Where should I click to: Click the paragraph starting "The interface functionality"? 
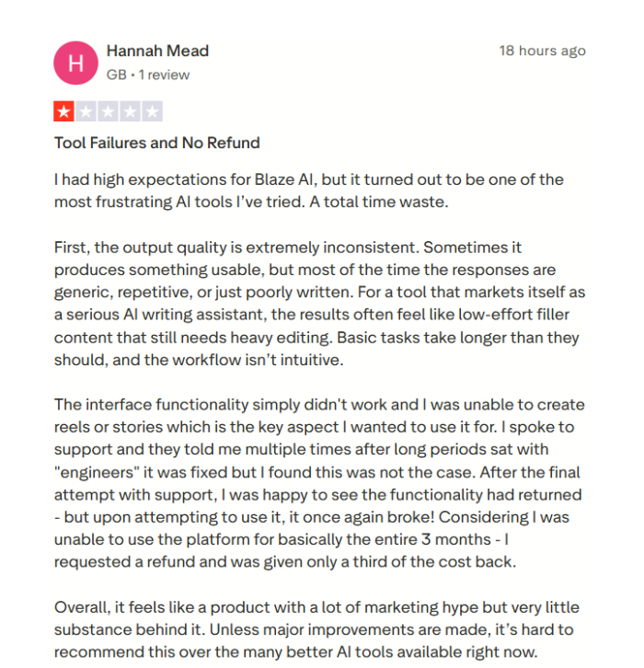click(x=319, y=484)
